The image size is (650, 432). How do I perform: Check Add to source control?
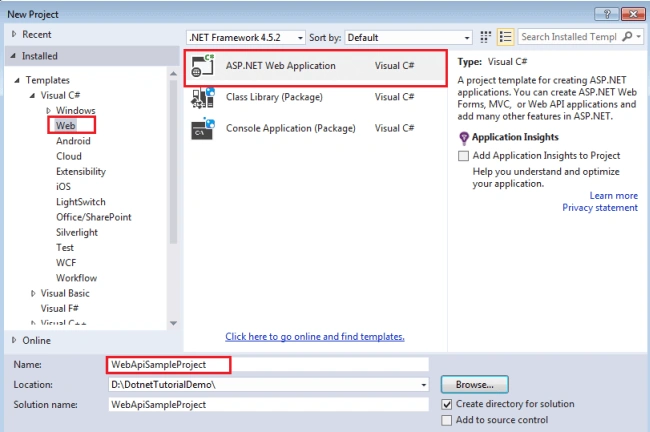pyautogui.click(x=446, y=420)
